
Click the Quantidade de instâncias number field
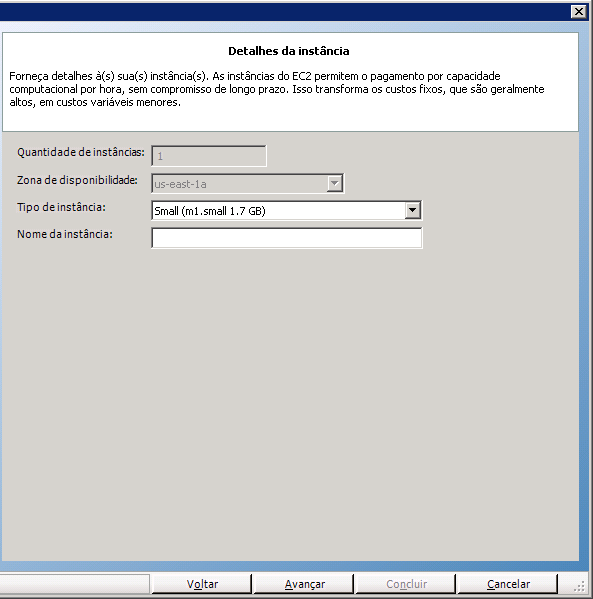pos(209,156)
